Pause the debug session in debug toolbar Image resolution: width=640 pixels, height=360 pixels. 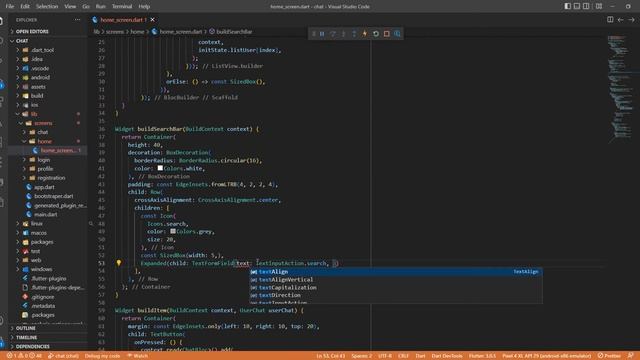322,34
